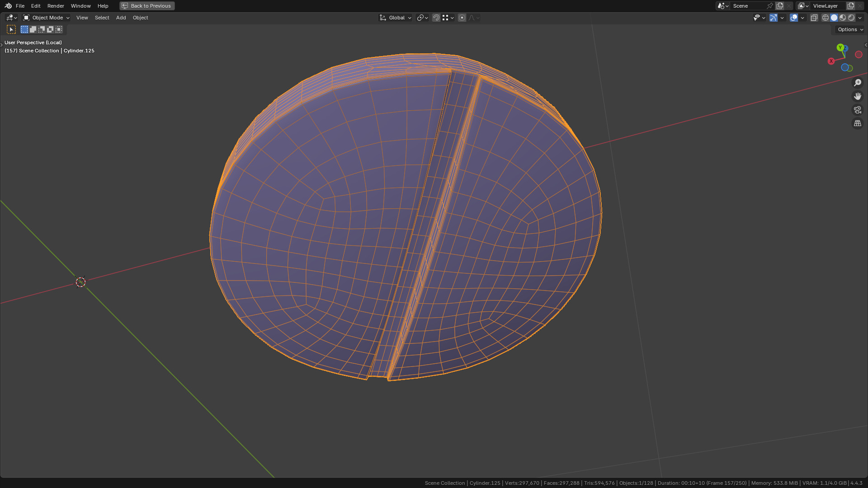Toggle snapping magnet icon
Screen dimensions: 868x488
tap(436, 18)
